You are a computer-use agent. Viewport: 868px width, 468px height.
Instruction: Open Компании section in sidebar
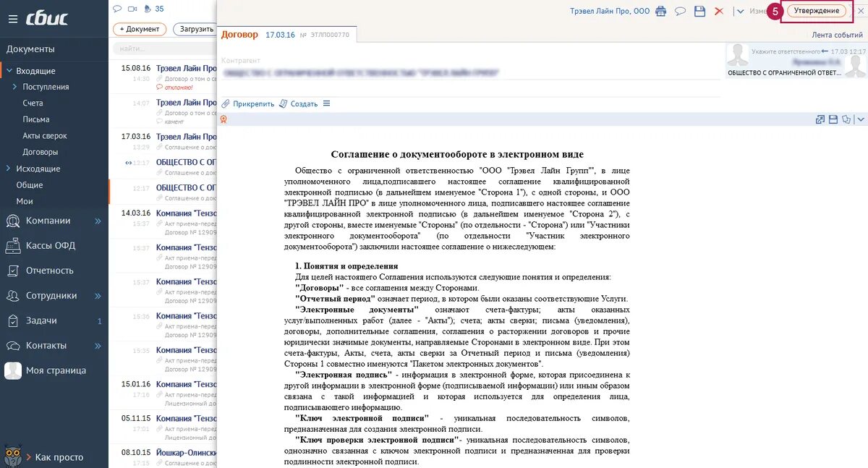click(48, 221)
